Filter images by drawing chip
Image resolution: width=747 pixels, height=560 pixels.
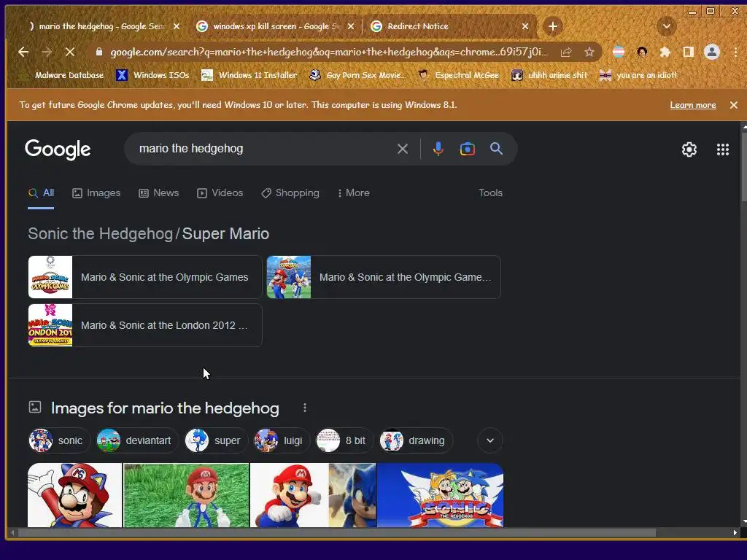pyautogui.click(x=415, y=440)
